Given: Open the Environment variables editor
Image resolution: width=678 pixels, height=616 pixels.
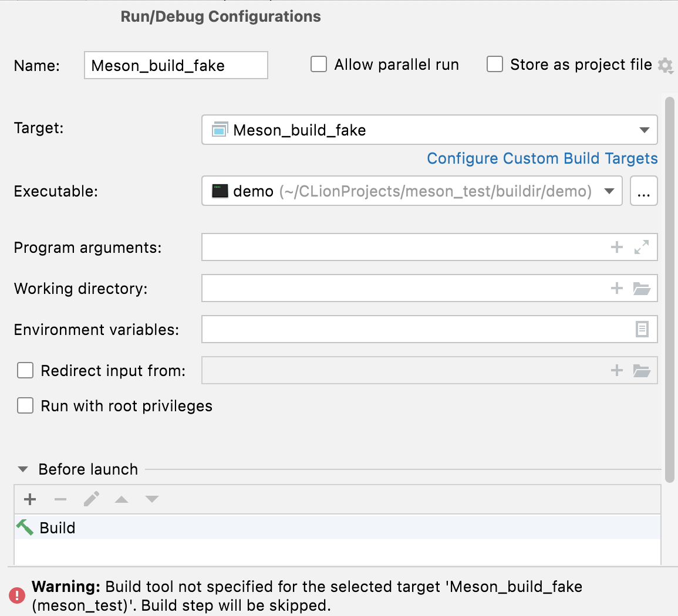Looking at the screenshot, I should click(643, 329).
